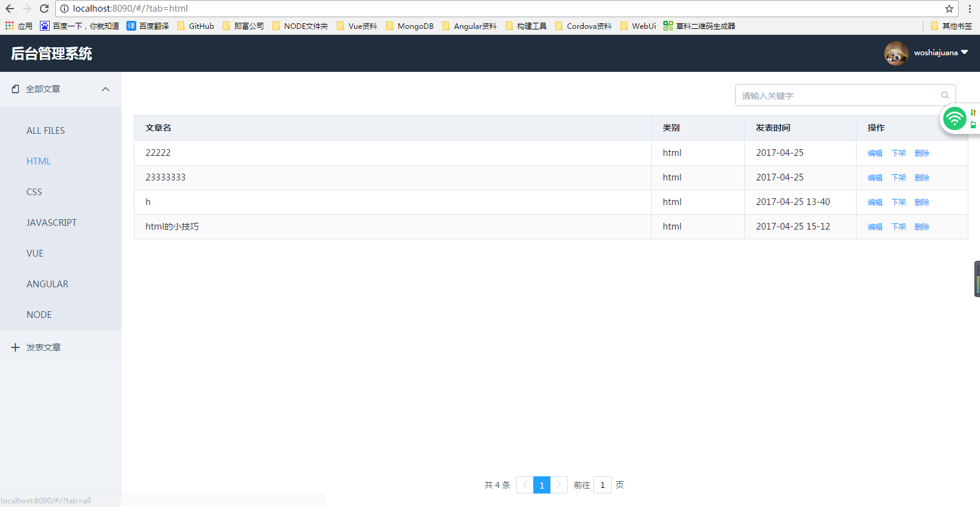Viewport: 980px width, 507px height.
Task: Bookmark this page with the star icon
Action: [x=949, y=9]
